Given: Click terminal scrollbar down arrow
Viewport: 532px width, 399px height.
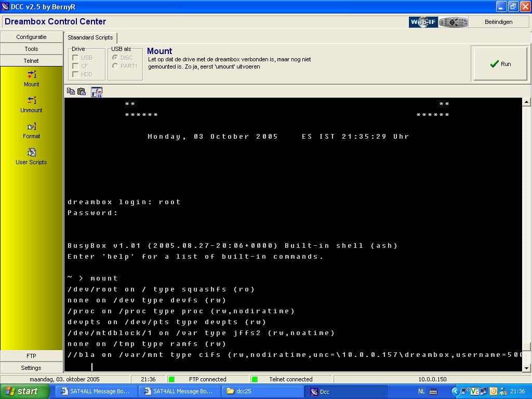Looking at the screenshot, I should pyautogui.click(x=527, y=368).
